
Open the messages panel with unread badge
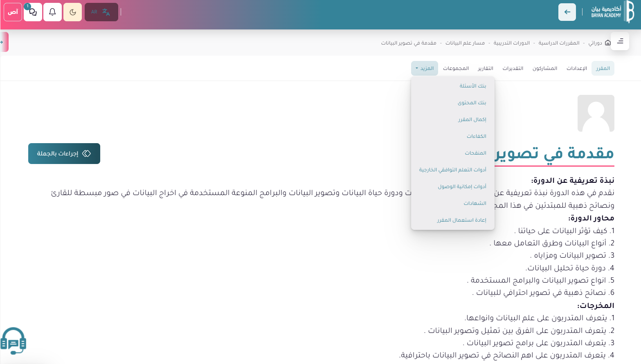pos(33,12)
